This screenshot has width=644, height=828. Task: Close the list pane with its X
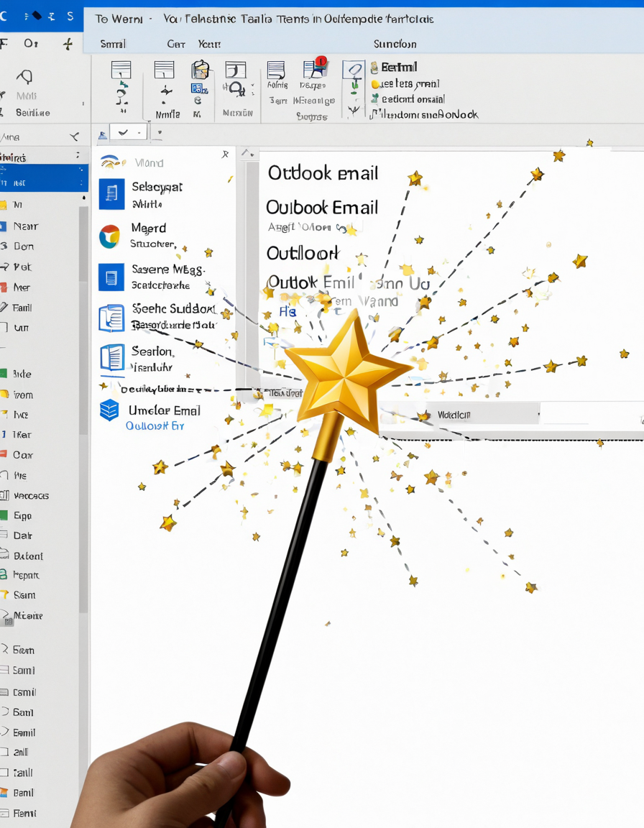(x=225, y=155)
